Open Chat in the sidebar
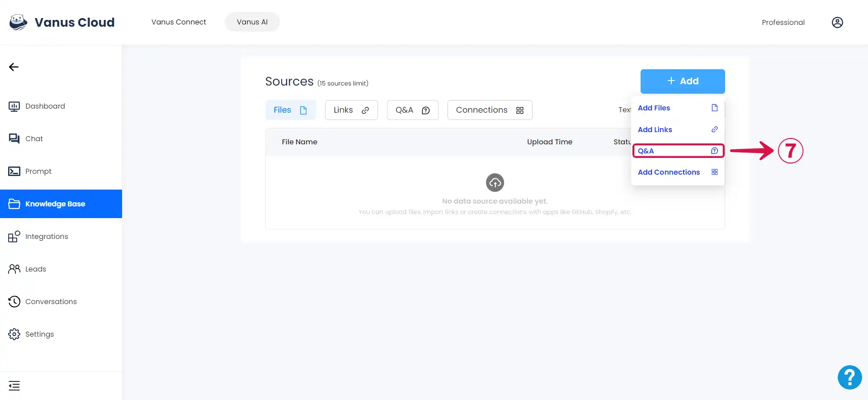 (61, 139)
